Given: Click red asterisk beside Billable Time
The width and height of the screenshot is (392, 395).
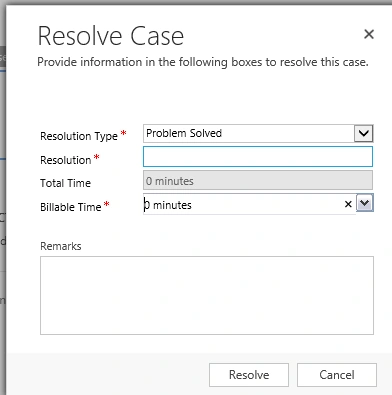Looking at the screenshot, I should point(107,204).
